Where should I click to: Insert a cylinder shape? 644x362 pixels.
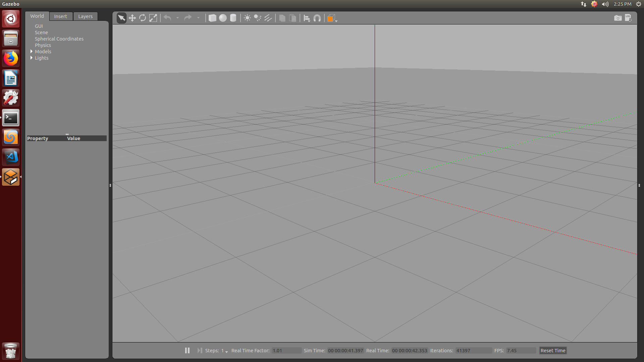coord(233,18)
